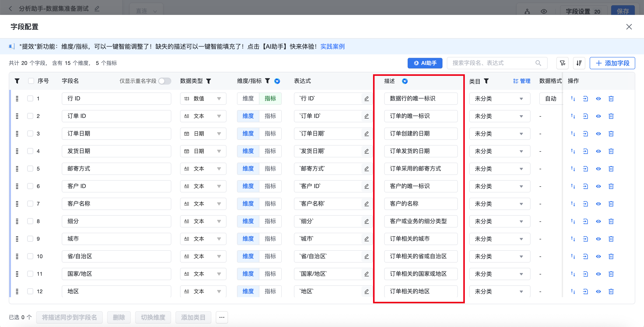
Task: Open 管理 category link
Action: (522, 81)
